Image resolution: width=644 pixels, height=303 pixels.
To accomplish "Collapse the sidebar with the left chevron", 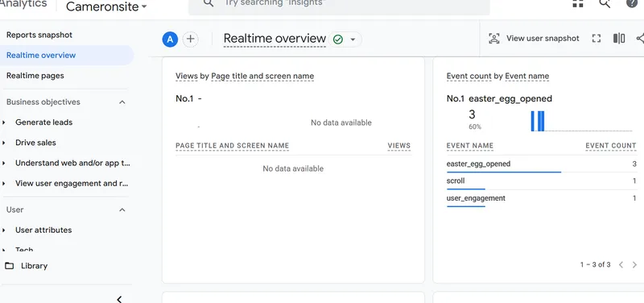I will 119,299.
